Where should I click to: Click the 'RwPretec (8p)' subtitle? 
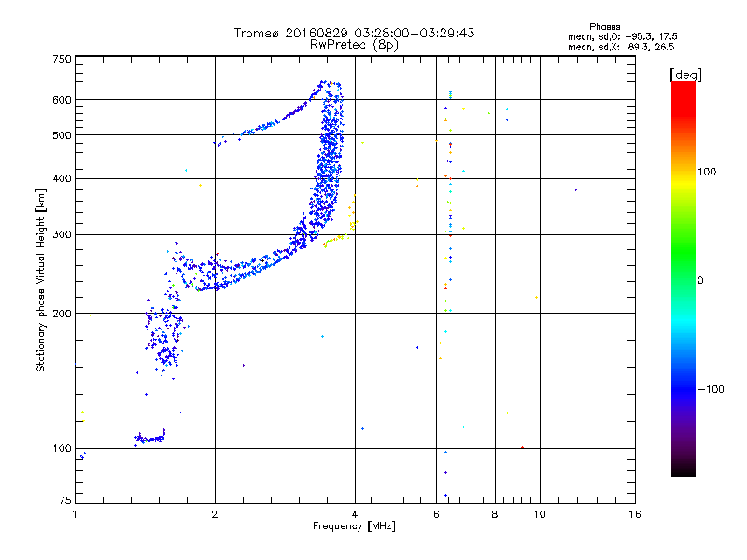pos(354,45)
